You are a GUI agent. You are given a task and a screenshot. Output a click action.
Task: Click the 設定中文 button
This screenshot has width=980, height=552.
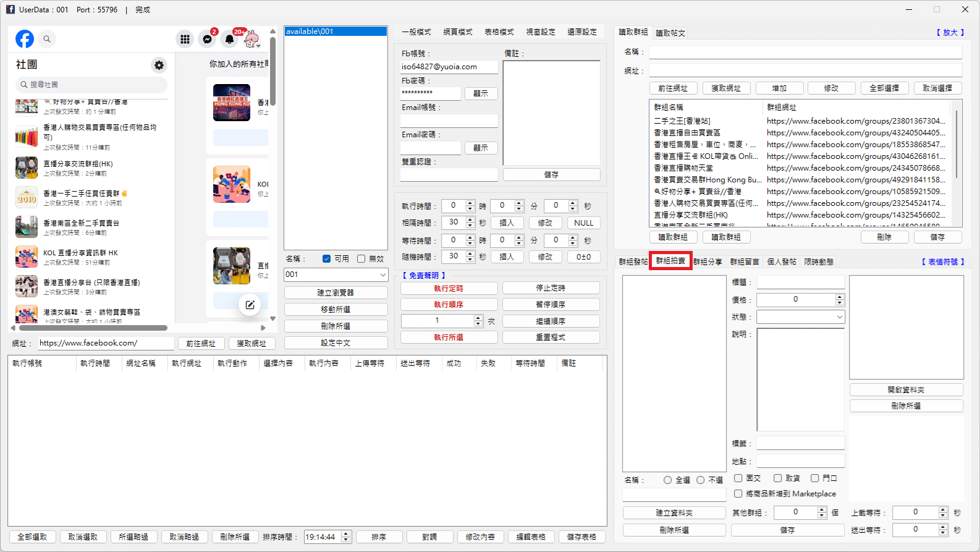coord(336,343)
